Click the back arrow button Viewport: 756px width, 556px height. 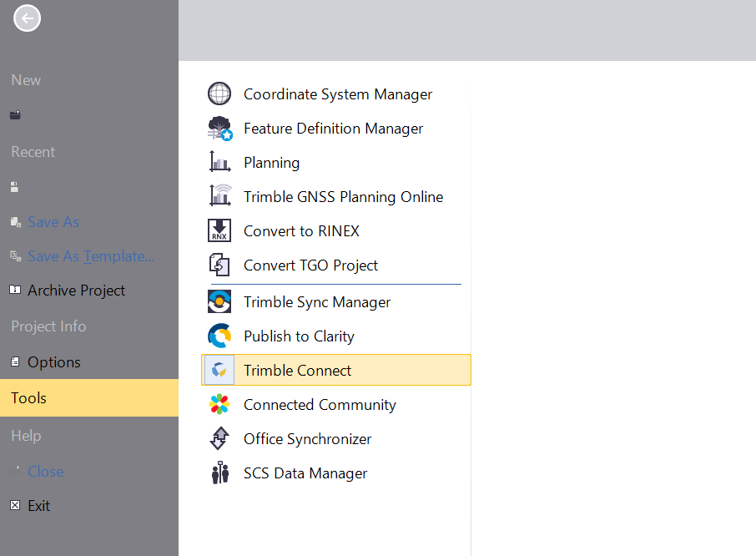click(x=27, y=18)
